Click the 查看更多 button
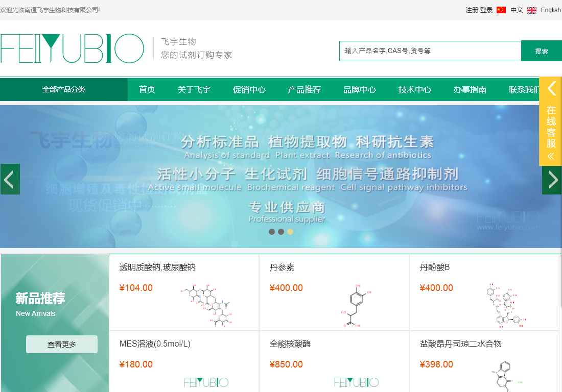 coord(62,345)
